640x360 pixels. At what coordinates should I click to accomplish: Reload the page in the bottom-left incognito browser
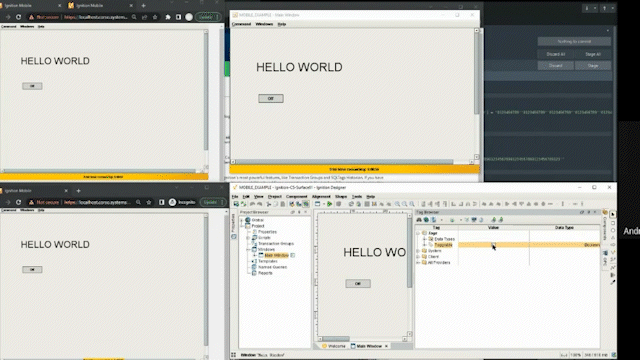(x=18, y=202)
